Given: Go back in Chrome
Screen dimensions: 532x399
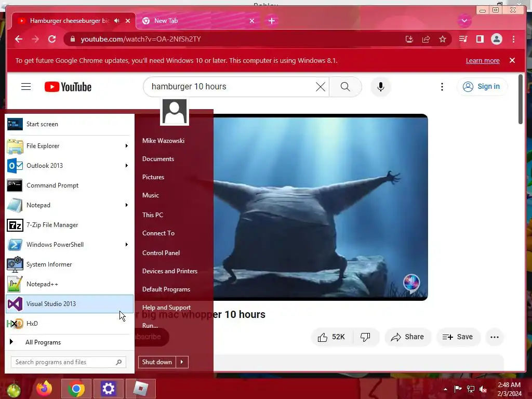Looking at the screenshot, I should (x=19, y=39).
